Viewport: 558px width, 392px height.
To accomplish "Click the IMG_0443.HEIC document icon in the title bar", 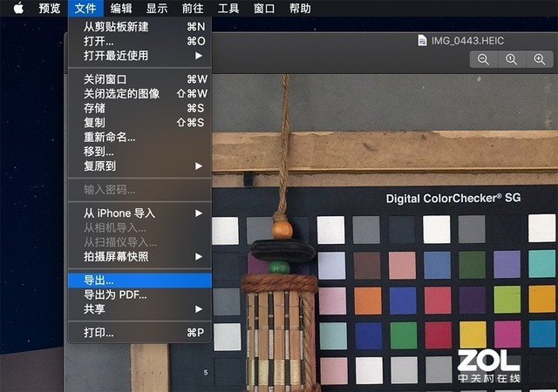I will pyautogui.click(x=422, y=41).
